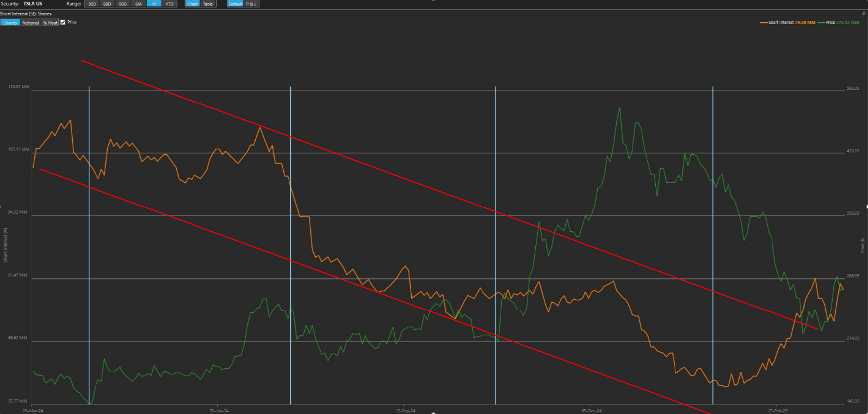Click the pop-out window icon

tap(864, 13)
